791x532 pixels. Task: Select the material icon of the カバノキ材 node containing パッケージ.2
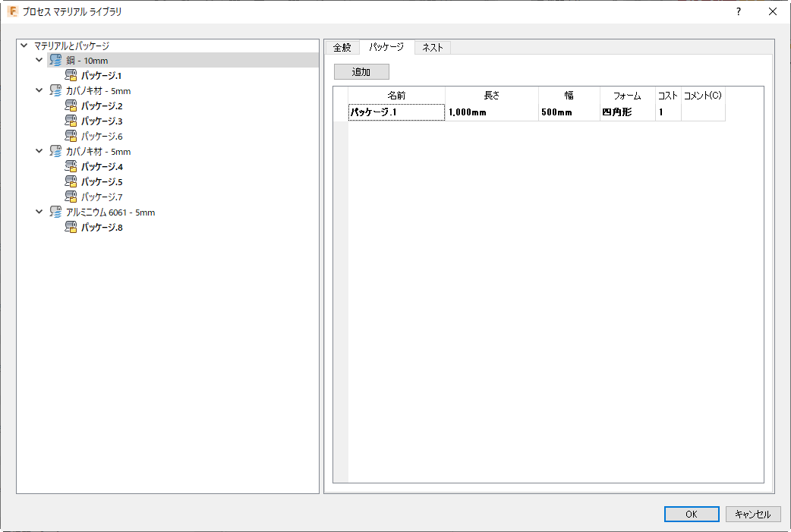tap(55, 91)
